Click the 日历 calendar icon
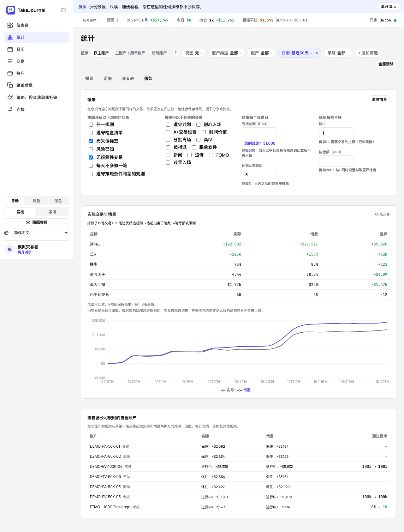This screenshot has height=532, width=404. [10, 49]
